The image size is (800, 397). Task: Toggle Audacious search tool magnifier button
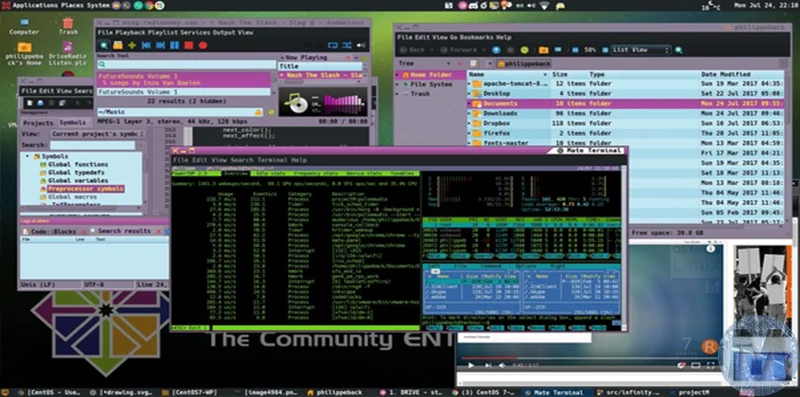tap(104, 45)
